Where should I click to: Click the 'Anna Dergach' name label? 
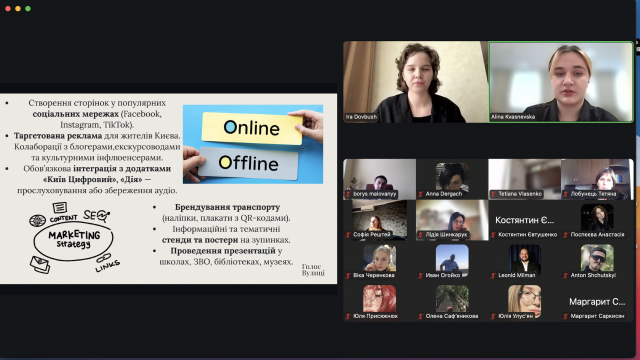[444, 194]
